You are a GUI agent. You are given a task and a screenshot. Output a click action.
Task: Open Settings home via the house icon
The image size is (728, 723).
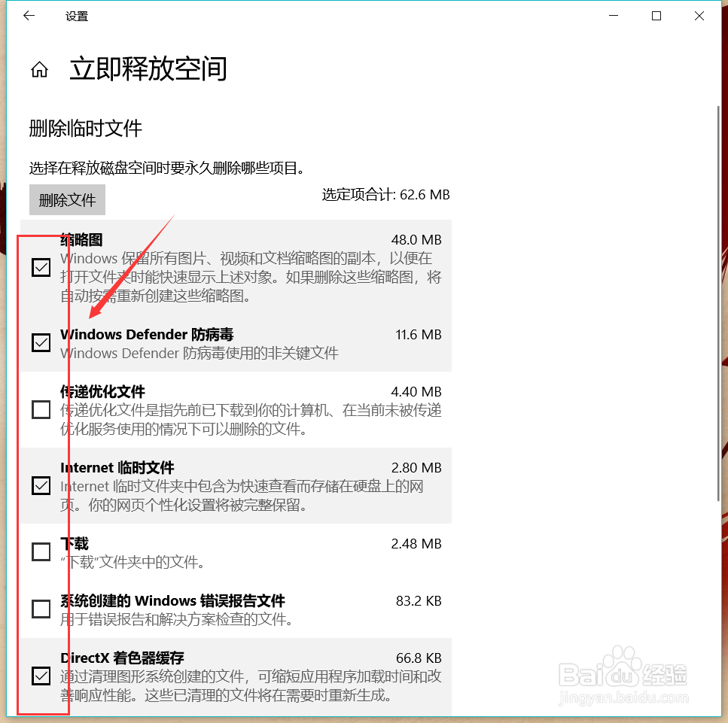point(39,68)
